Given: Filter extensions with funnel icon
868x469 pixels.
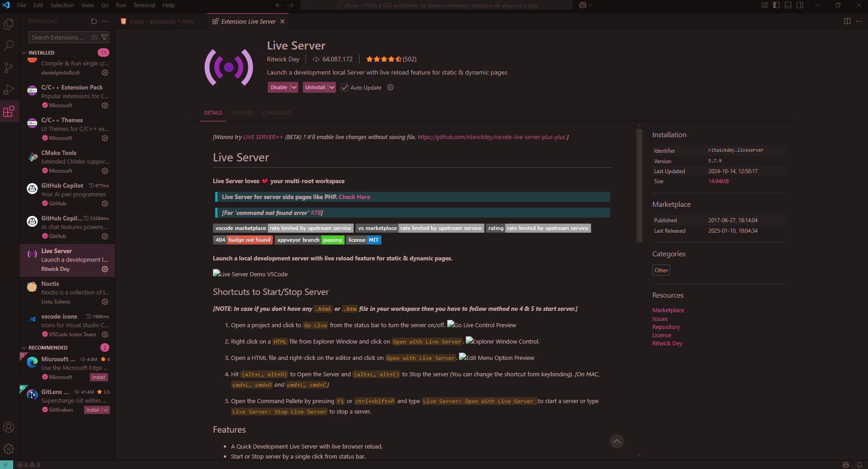Looking at the screenshot, I should 104,37.
